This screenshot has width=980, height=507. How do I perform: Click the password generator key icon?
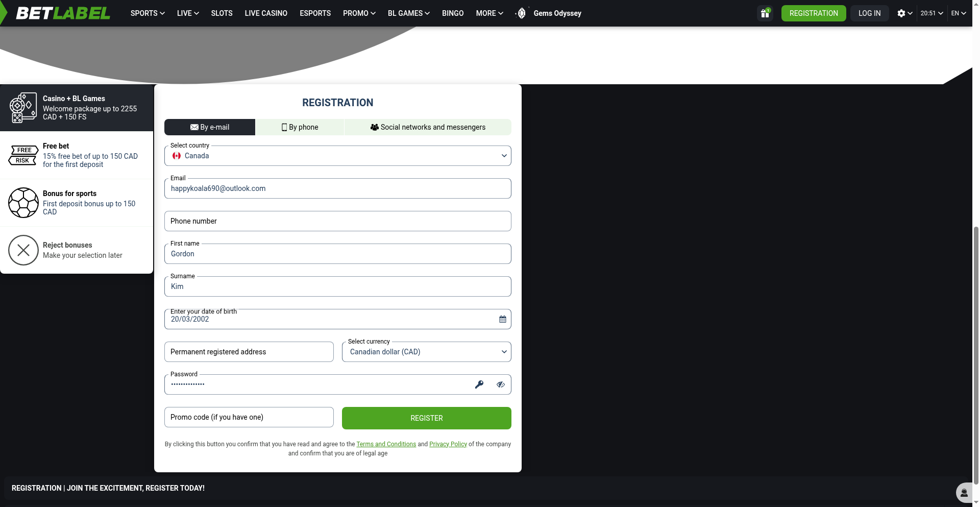(479, 384)
